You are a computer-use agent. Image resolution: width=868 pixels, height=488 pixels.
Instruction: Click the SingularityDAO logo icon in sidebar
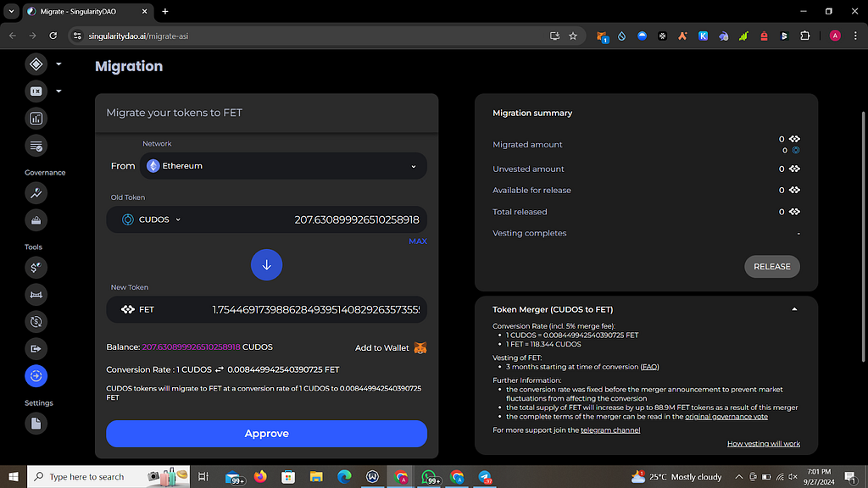pyautogui.click(x=36, y=64)
